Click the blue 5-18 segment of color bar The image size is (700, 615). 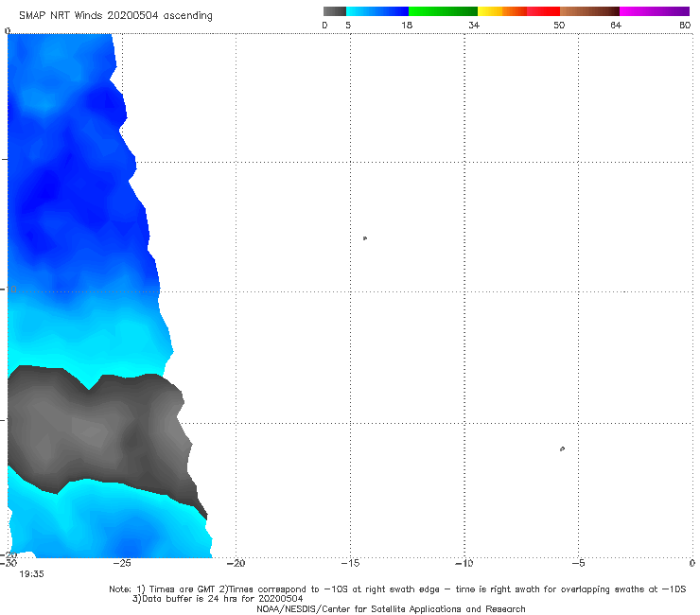377,11
